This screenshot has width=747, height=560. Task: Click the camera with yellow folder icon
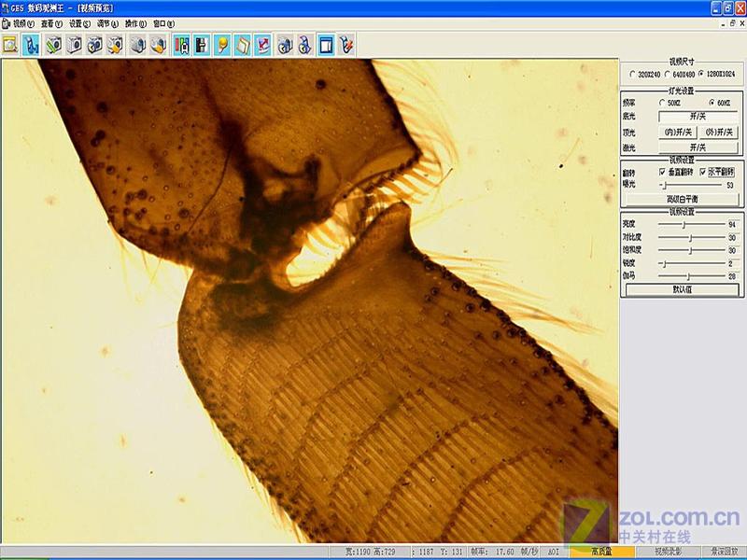pos(115,45)
